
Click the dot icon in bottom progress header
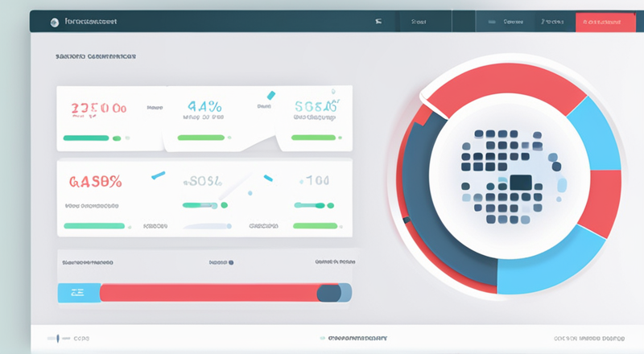tap(231, 262)
